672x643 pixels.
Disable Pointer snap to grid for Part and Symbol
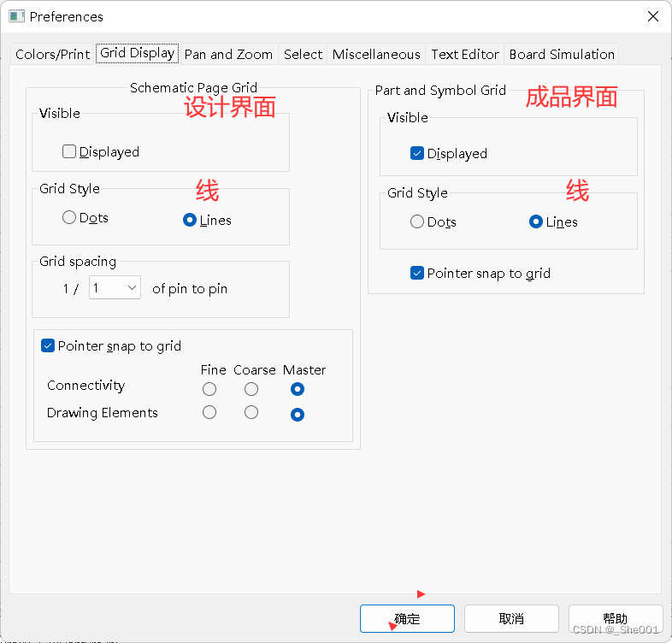pyautogui.click(x=417, y=274)
